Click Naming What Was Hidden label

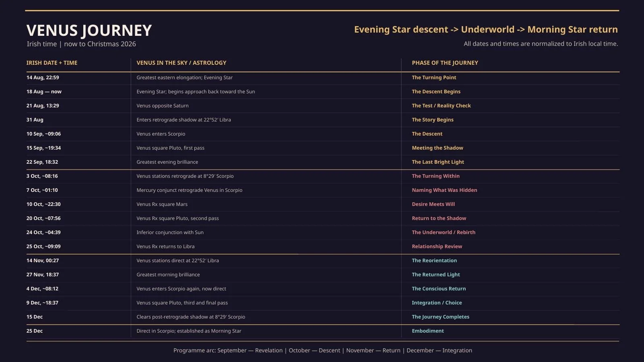444,190
